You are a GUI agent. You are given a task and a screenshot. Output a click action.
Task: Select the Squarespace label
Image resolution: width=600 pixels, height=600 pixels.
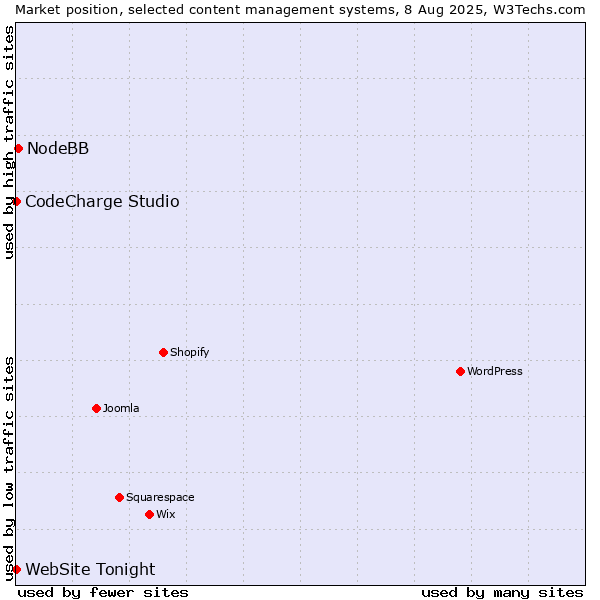[160, 497]
